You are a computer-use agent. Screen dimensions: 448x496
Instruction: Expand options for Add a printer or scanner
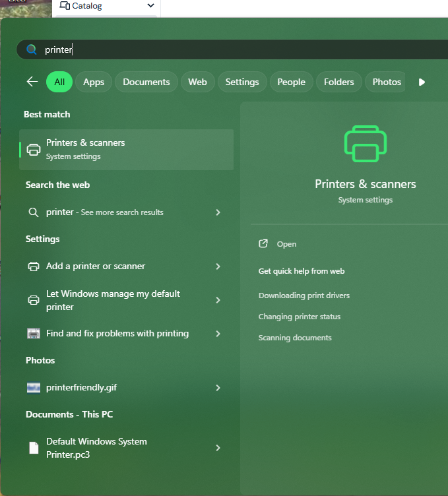218,266
